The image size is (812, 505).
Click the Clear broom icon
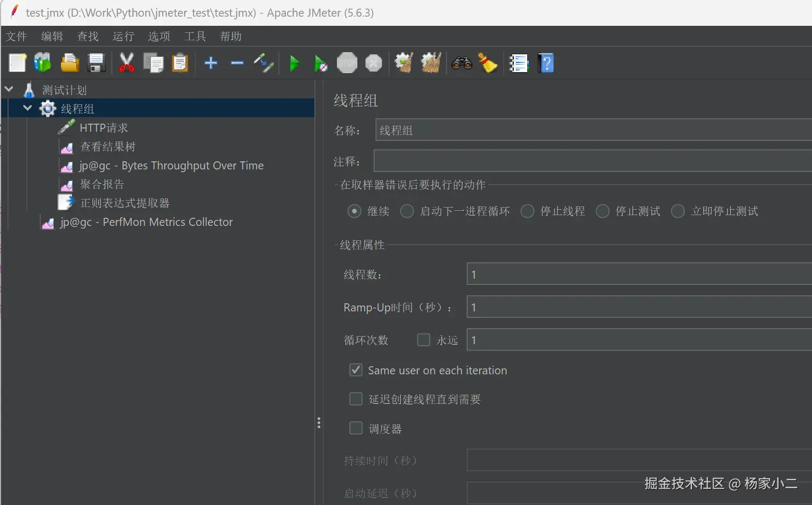pyautogui.click(x=404, y=63)
